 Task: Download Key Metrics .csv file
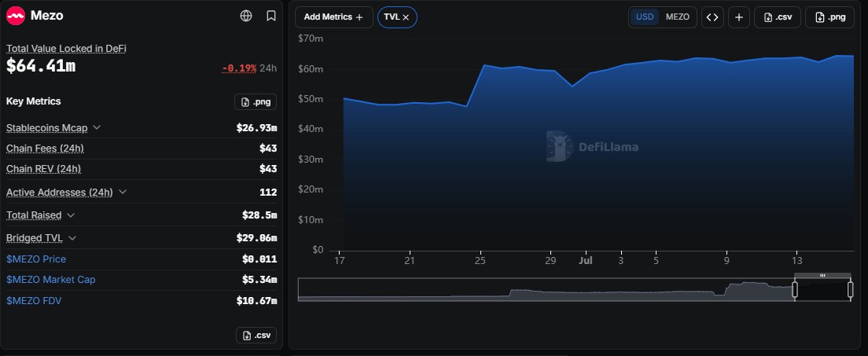click(x=256, y=336)
